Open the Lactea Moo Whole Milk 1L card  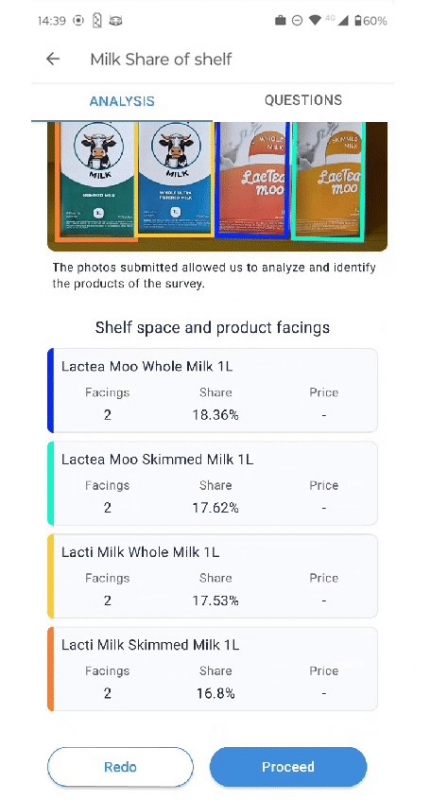(x=212, y=390)
